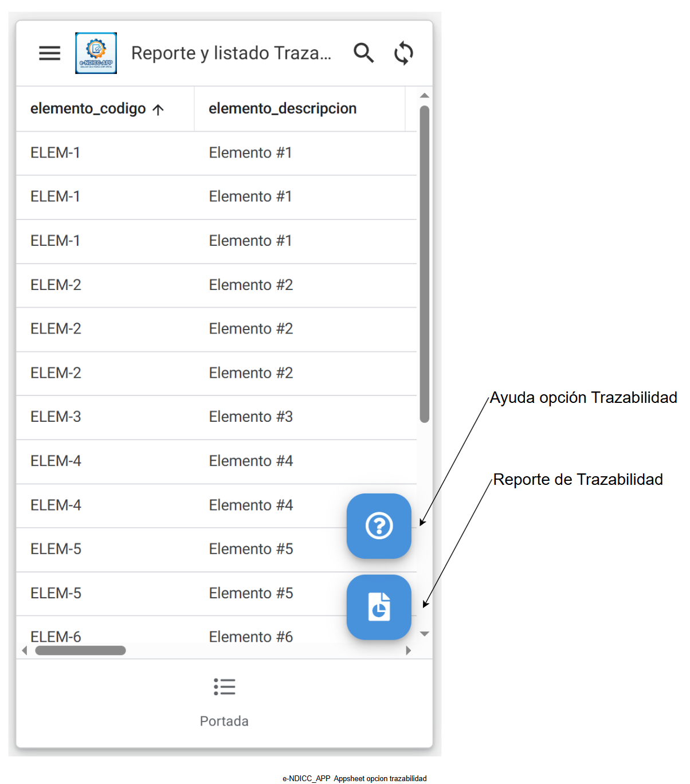Image resolution: width=690 pixels, height=784 pixels.
Task: Click the scroll left arrow
Action: pyautogui.click(x=25, y=650)
